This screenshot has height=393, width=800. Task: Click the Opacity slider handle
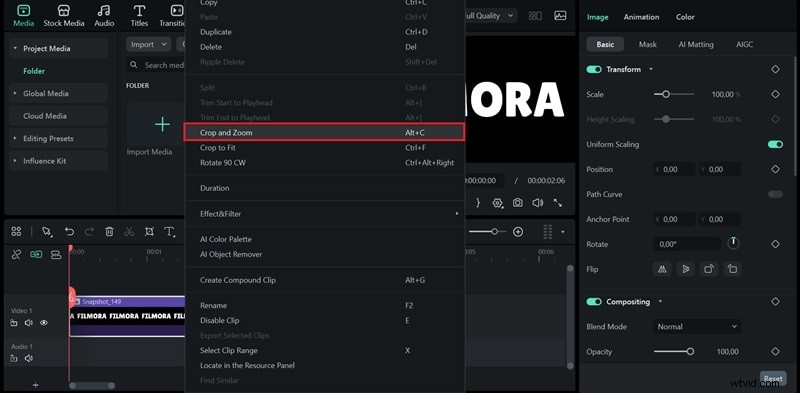690,351
